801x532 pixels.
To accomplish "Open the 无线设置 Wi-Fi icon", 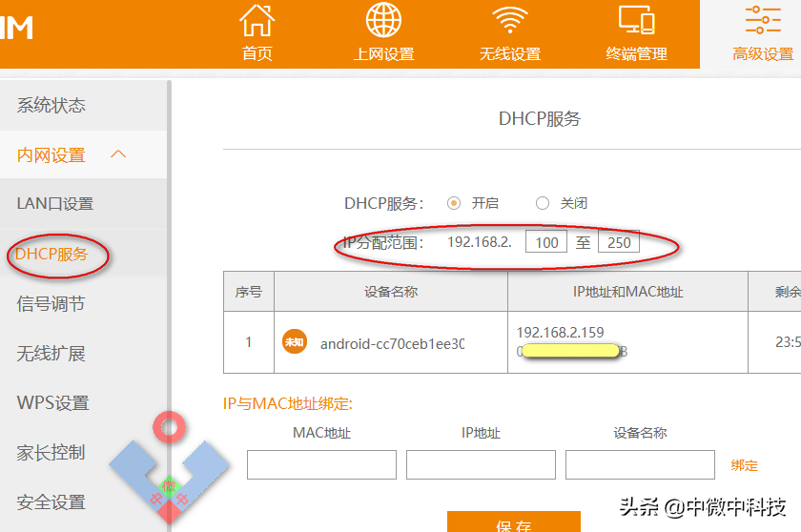I will pyautogui.click(x=510, y=20).
